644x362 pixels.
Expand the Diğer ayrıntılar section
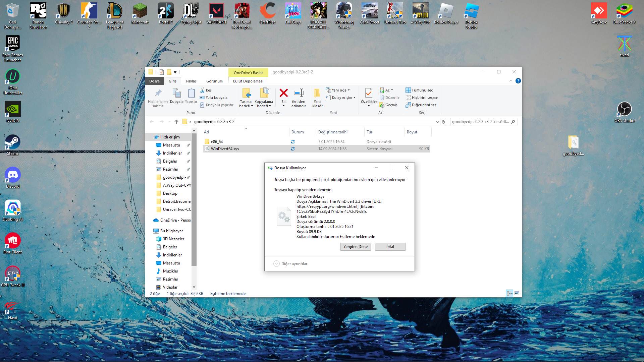click(x=276, y=264)
